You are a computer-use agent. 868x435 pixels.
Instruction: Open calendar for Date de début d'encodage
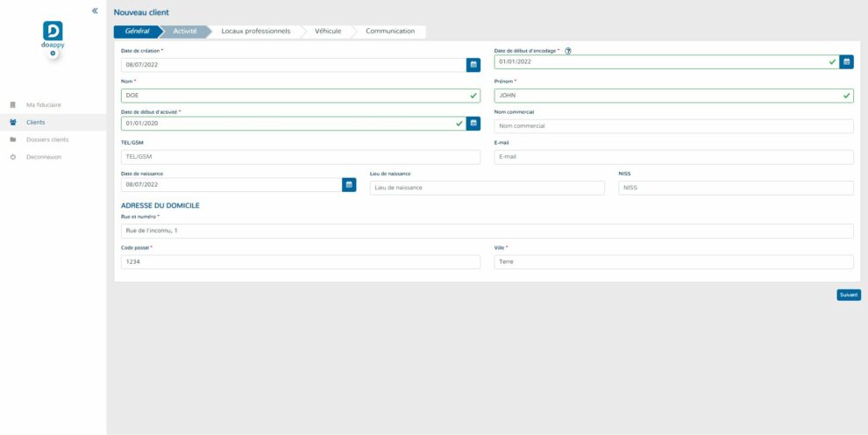point(846,61)
